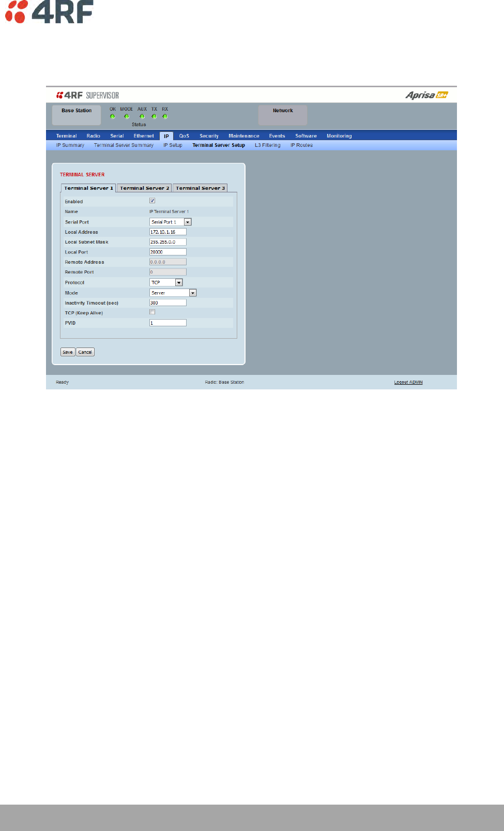This screenshot has height=831, width=504.
Task: Click the 'IP Terminal Server 1' name text
Action: coord(169,211)
